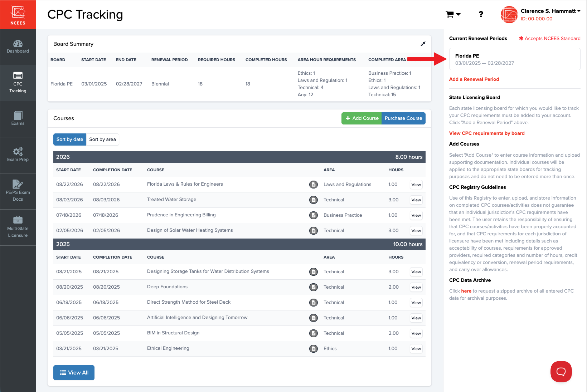Open document icon for Design of Solar Water Heating
Viewport: 587px width, 392px height.
click(x=314, y=231)
